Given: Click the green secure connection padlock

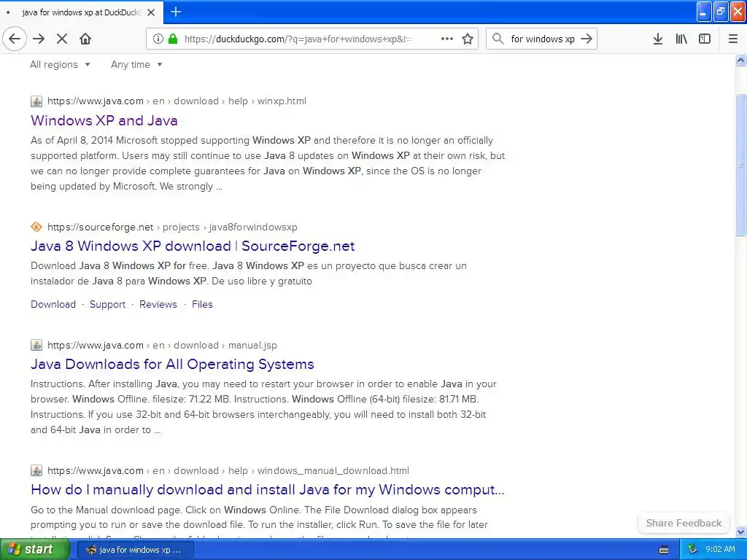Looking at the screenshot, I should coord(173,39).
